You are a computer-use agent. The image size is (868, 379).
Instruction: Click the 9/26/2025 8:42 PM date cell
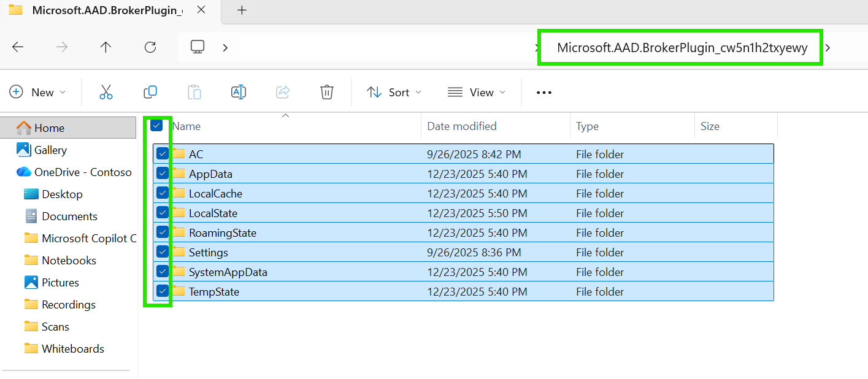474,155
